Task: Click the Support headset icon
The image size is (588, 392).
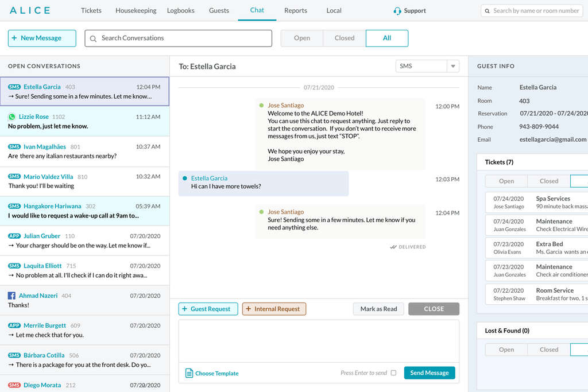Action: click(x=397, y=11)
